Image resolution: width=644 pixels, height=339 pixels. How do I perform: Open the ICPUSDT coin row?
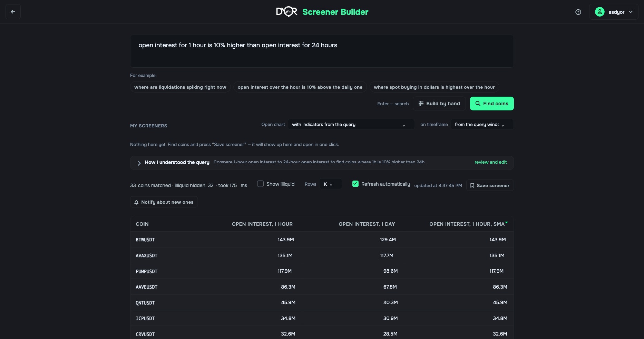click(x=322, y=318)
